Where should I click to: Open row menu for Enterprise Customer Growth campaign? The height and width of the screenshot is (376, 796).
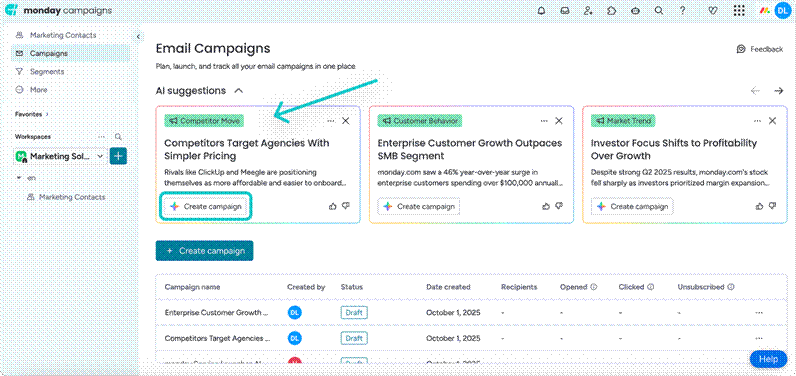pos(759,313)
